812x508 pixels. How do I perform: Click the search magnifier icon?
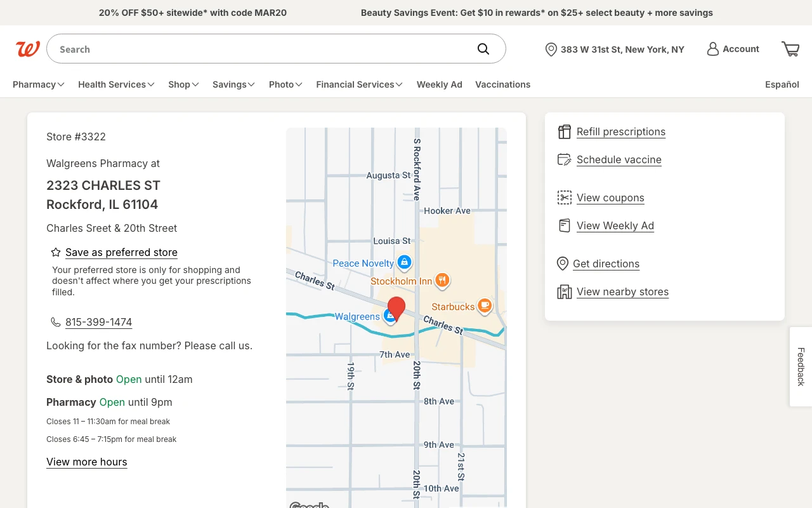coord(483,49)
